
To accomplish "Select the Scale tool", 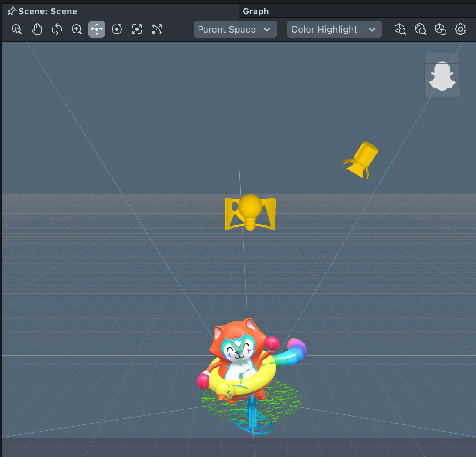I will coord(137,29).
